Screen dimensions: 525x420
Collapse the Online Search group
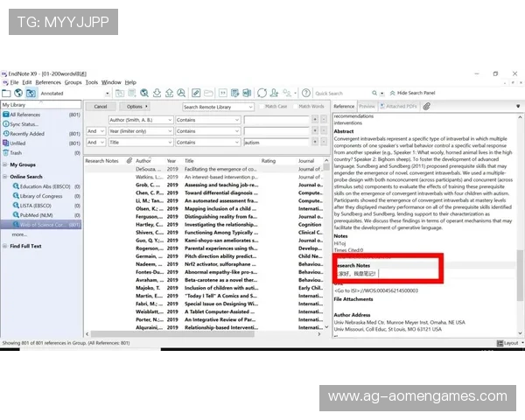pos(5,176)
